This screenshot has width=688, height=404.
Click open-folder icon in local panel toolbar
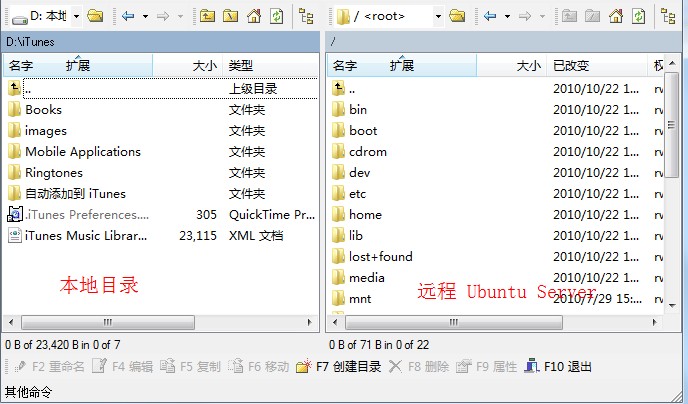pyautogui.click(x=95, y=17)
